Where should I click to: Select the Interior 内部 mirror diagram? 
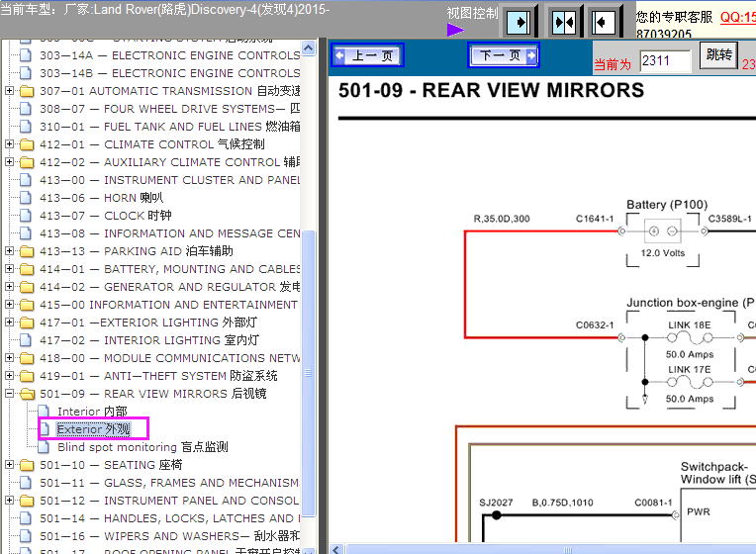[x=92, y=412]
